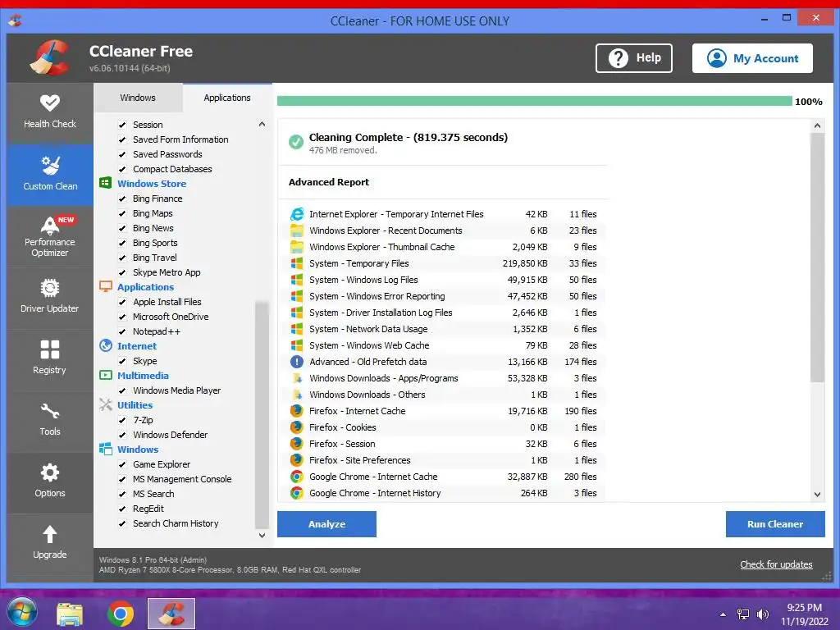Show hidden tray icons arrow

(x=724, y=614)
